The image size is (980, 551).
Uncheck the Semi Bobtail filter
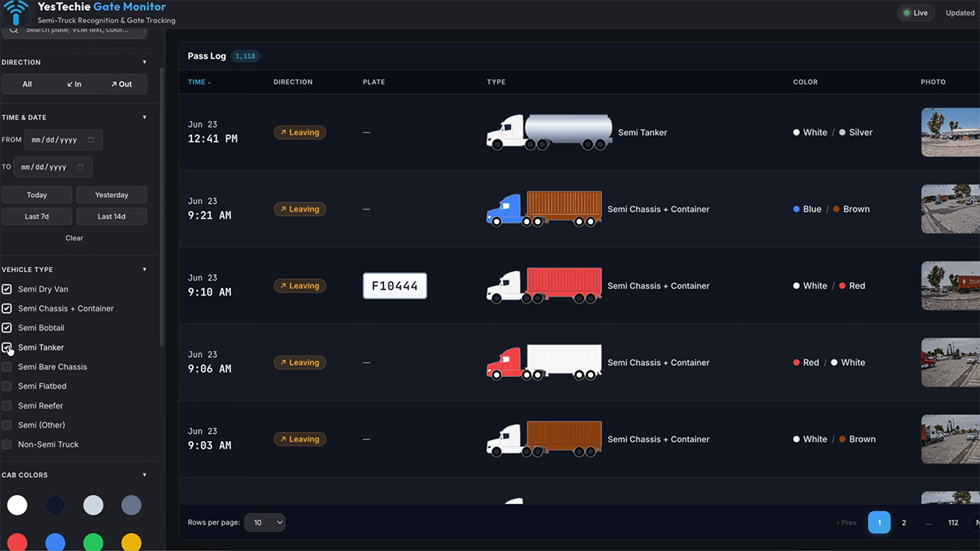(x=7, y=328)
